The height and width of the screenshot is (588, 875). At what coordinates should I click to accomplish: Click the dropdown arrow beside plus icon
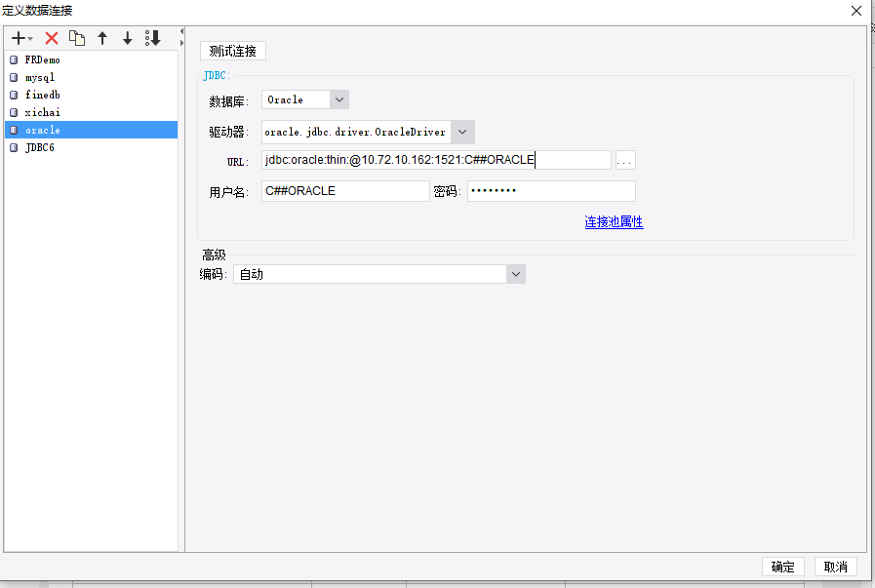[30, 38]
